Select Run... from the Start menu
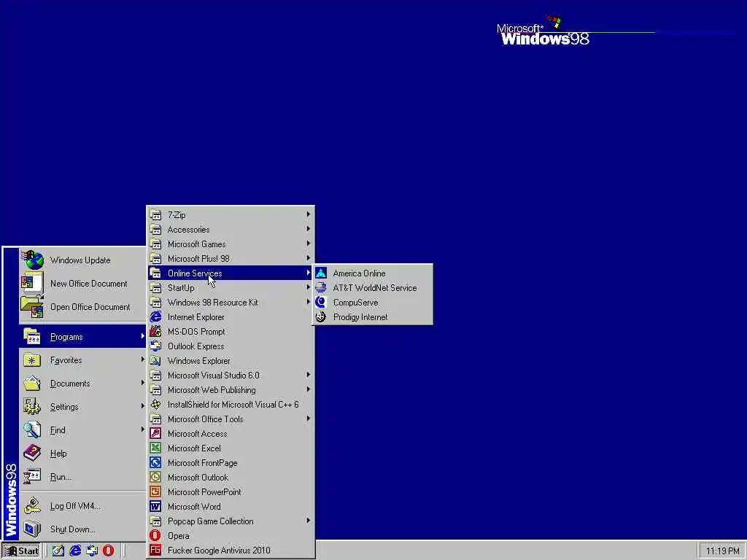Screen dimensions: 747x560 click(x=82, y=477)
